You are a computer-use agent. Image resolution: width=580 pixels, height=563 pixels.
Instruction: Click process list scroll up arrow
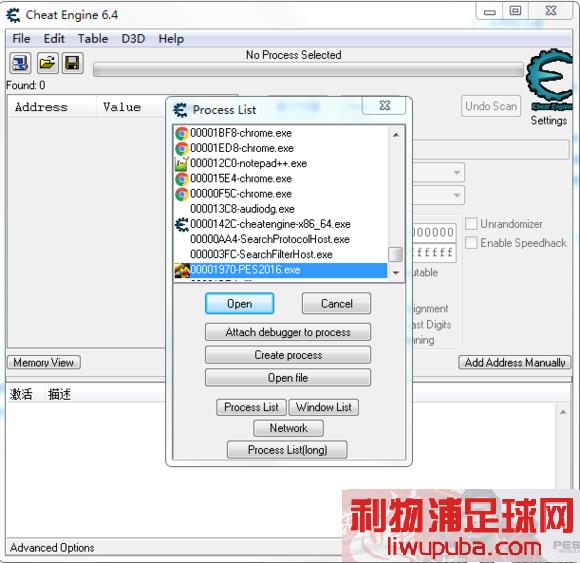[396, 135]
